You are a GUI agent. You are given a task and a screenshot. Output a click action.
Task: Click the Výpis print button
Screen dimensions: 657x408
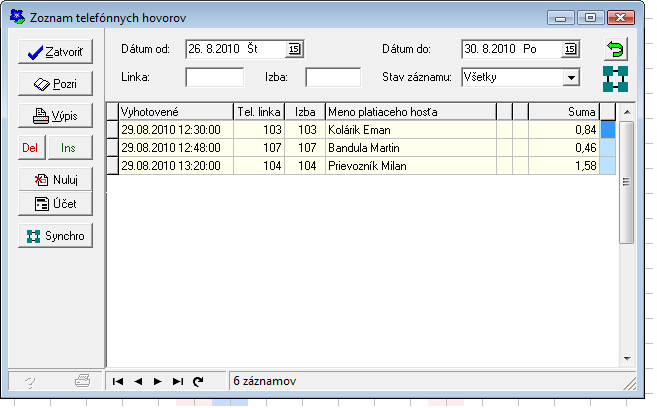tap(55, 115)
